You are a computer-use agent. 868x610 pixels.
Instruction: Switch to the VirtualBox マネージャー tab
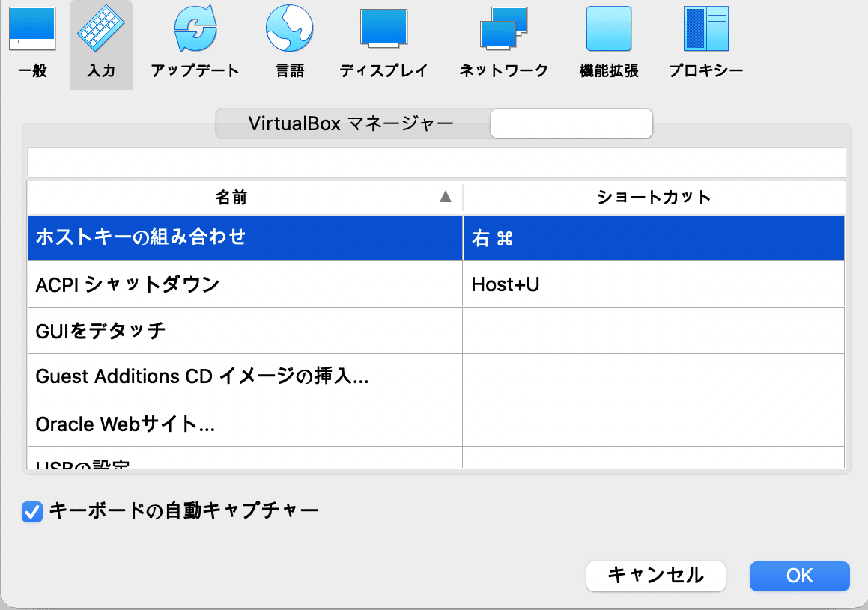pos(352,123)
